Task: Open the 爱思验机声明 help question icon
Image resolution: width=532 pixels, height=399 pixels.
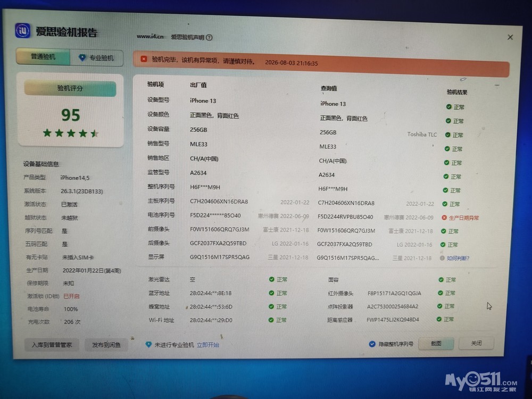Action: [209, 38]
